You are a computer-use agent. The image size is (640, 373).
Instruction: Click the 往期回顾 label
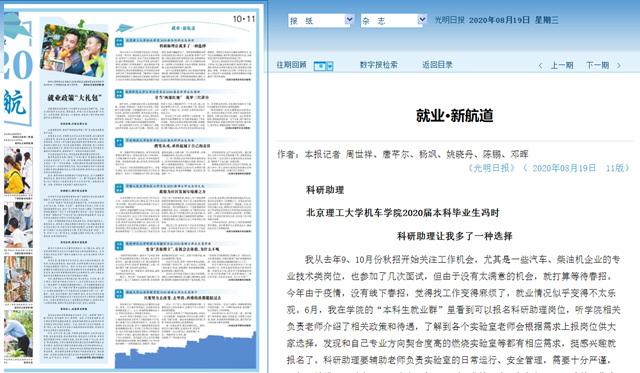pos(291,65)
